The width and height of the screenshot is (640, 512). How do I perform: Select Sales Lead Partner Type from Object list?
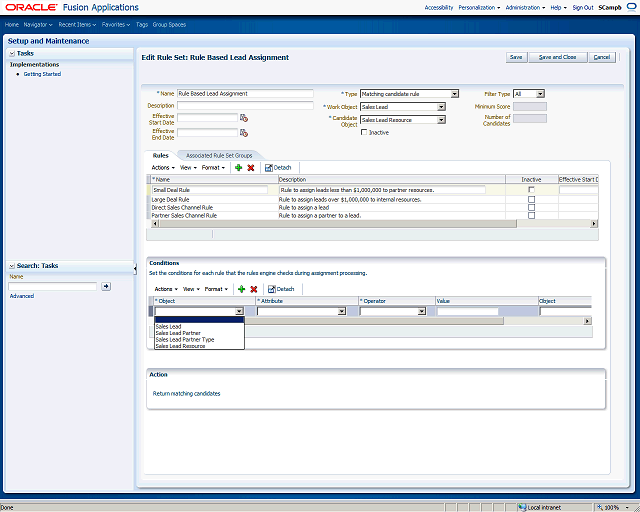(185, 340)
